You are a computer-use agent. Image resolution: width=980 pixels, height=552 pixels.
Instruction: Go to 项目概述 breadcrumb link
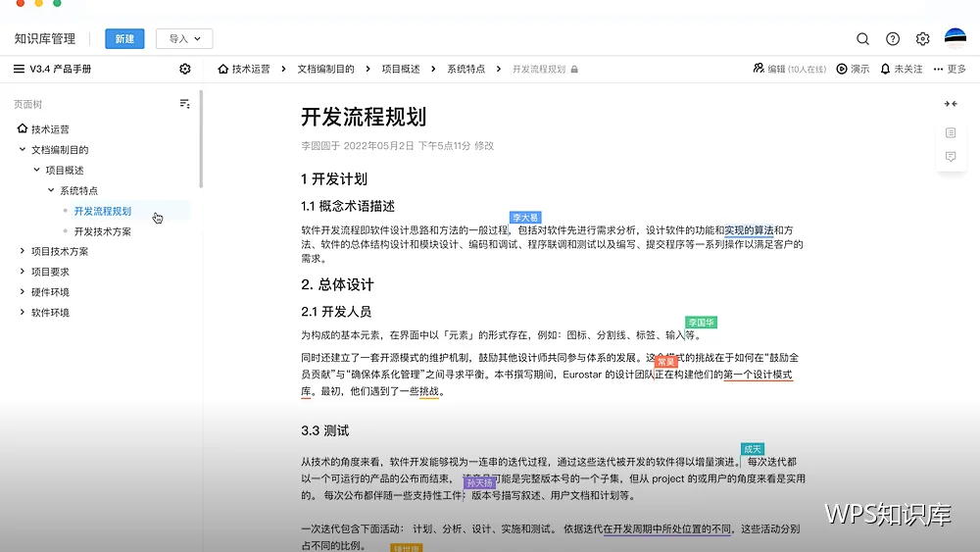[x=401, y=69]
